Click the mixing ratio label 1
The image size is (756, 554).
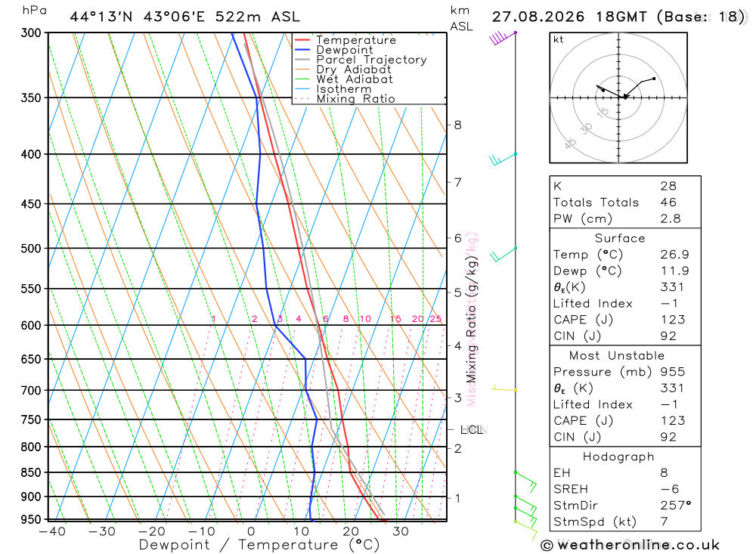click(x=214, y=319)
